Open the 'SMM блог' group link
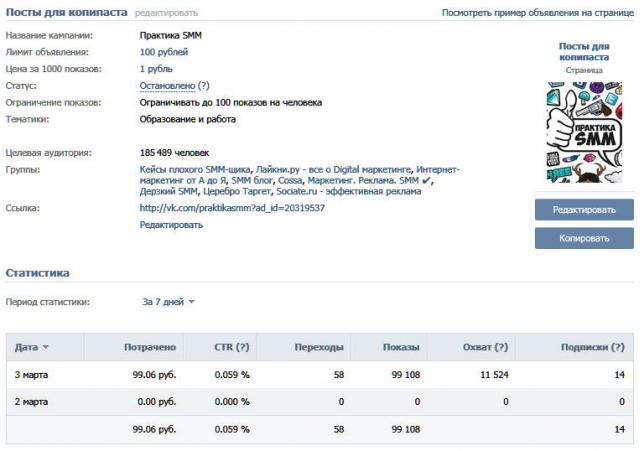The height and width of the screenshot is (451, 644). [x=252, y=180]
